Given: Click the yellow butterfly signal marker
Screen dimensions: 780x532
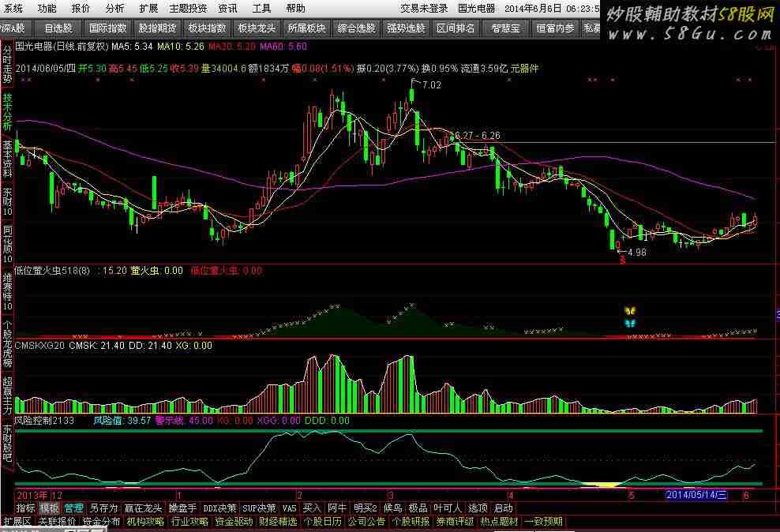Looking at the screenshot, I should [x=629, y=311].
